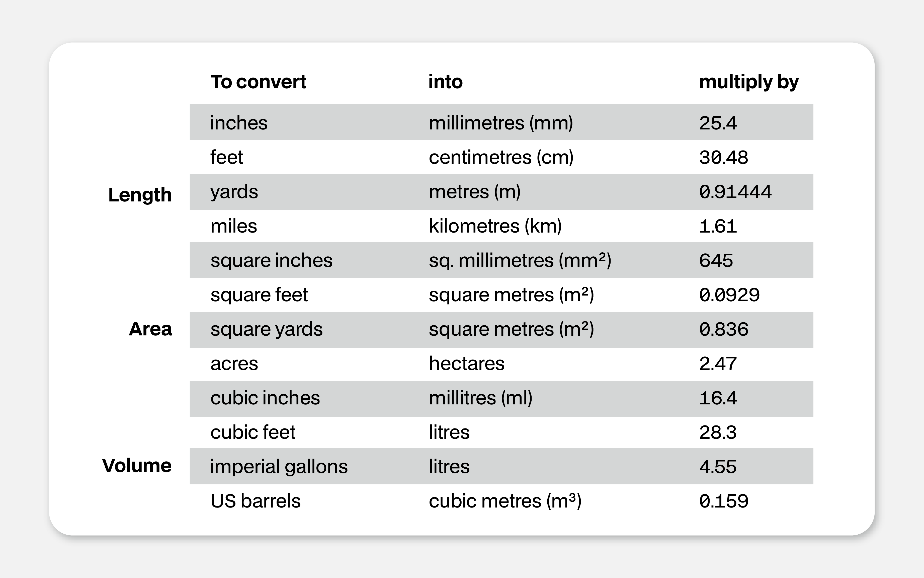
Task: Click the 28.3 value for cubic feet
Action: pyautogui.click(x=718, y=432)
